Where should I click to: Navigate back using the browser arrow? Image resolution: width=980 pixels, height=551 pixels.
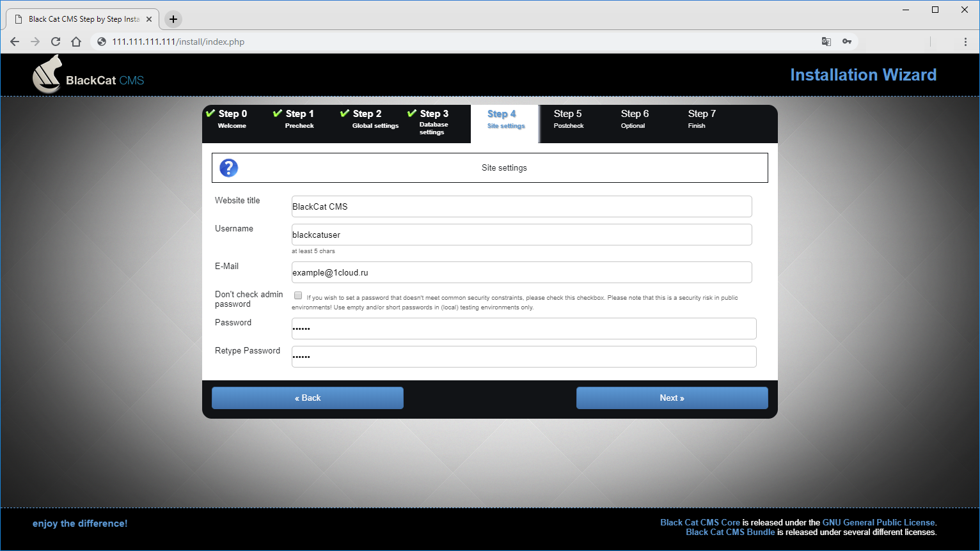14,41
